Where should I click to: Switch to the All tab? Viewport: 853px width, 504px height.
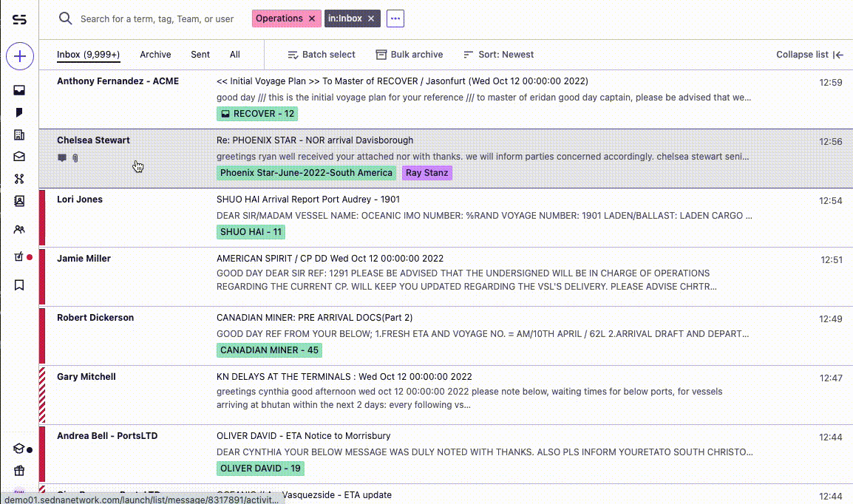coord(234,55)
